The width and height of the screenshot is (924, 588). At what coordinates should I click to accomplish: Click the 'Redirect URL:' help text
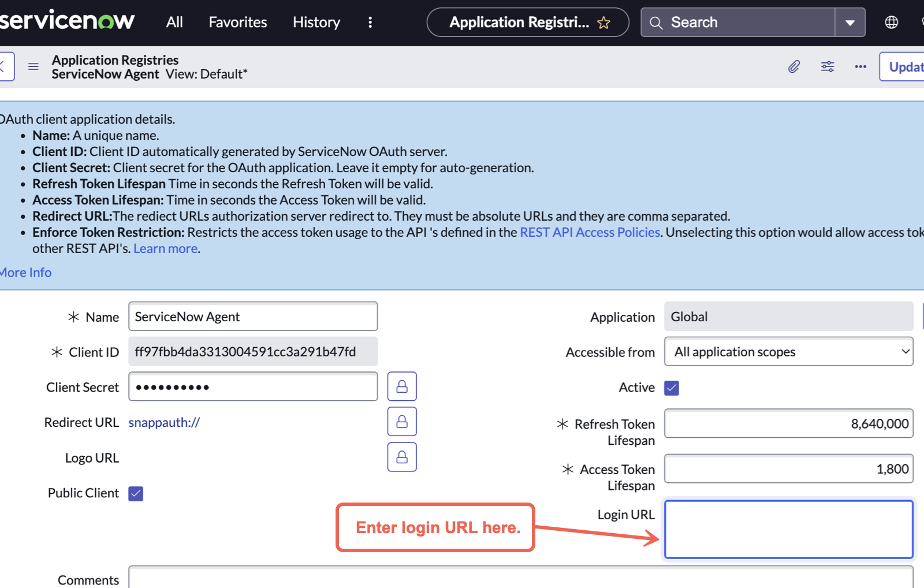pyautogui.click(x=72, y=216)
